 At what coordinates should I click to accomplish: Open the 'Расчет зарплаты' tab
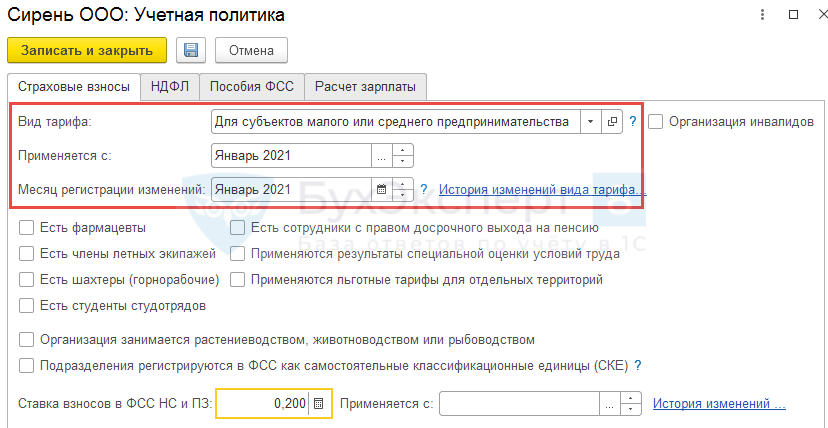pos(365,86)
